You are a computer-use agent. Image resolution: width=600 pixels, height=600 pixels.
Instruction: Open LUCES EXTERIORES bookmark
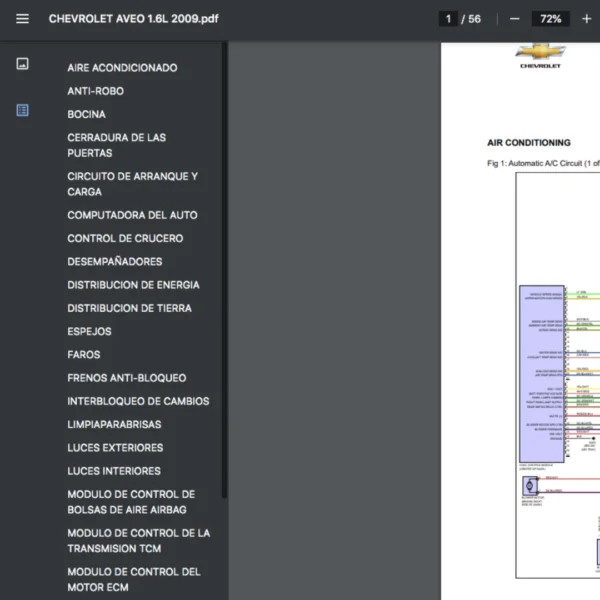pyautogui.click(x=115, y=448)
